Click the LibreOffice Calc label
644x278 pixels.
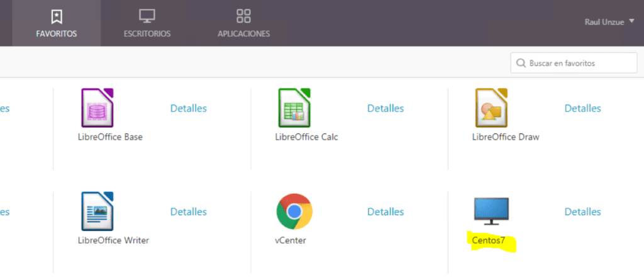[306, 137]
